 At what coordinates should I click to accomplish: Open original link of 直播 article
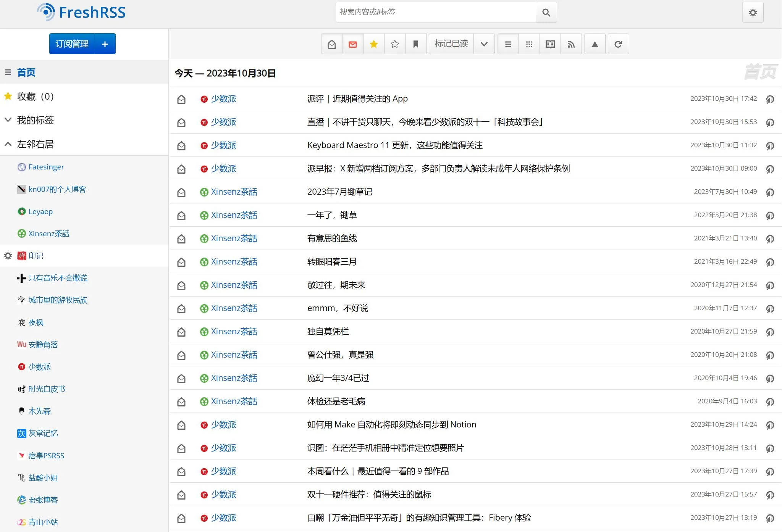(770, 123)
